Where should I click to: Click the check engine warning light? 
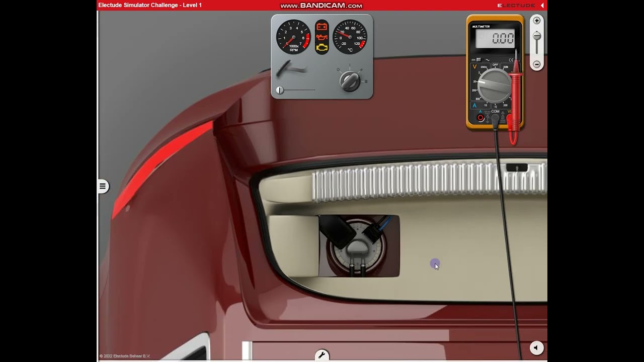(321, 48)
